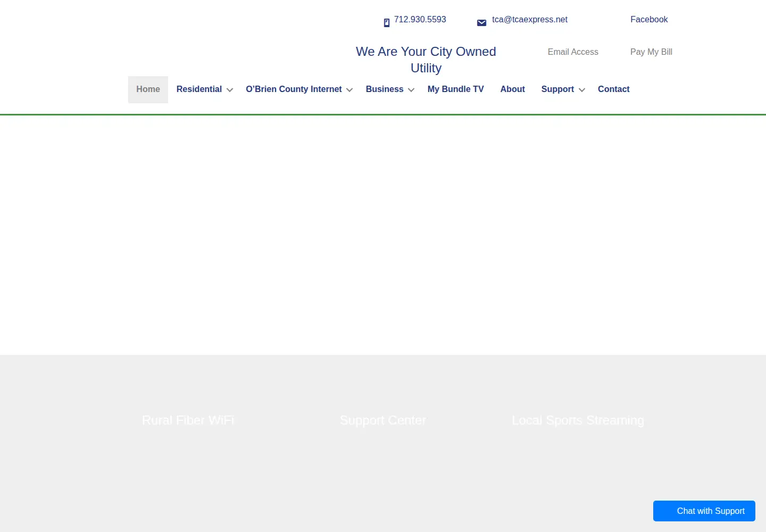Open Local Sports Streaming section
This screenshot has width=766, height=532.
578,420
